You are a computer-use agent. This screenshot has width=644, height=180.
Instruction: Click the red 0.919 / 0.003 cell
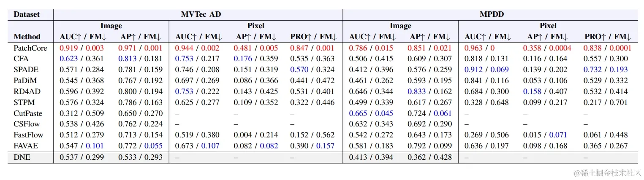tap(82, 48)
